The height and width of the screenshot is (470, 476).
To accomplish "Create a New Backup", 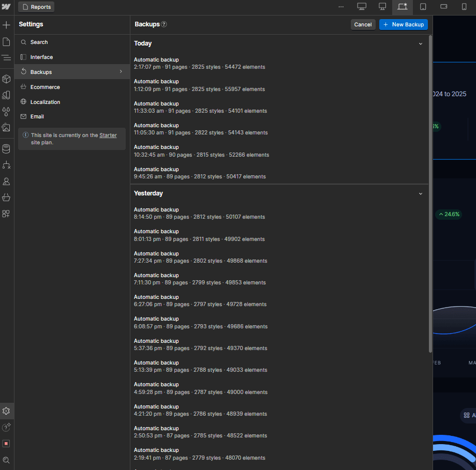I will click(x=404, y=24).
